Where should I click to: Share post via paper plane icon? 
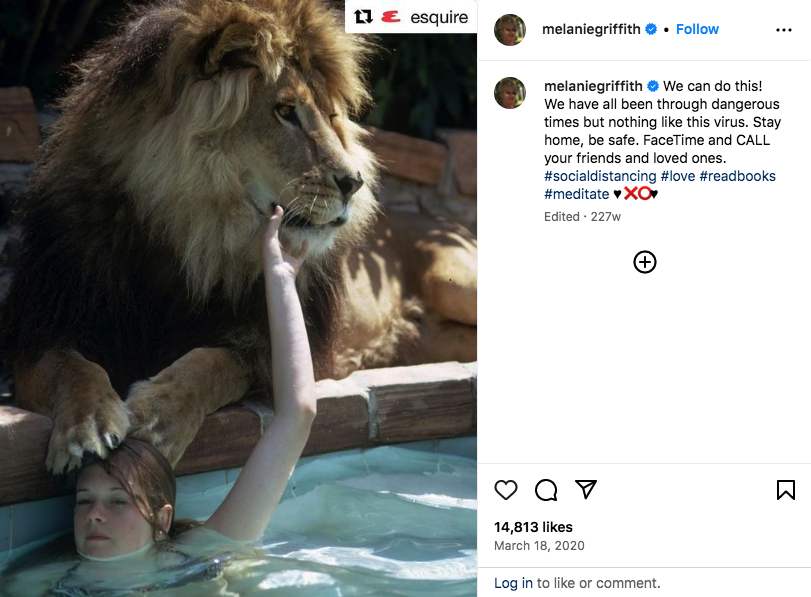[586, 490]
